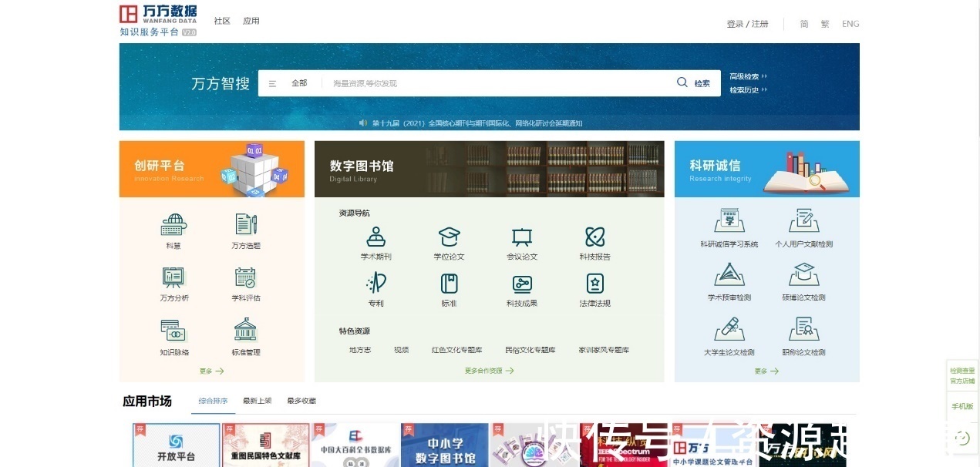Launch 万方选题 icon in 创研平台
Image resolution: width=980 pixels, height=467 pixels.
tap(246, 225)
